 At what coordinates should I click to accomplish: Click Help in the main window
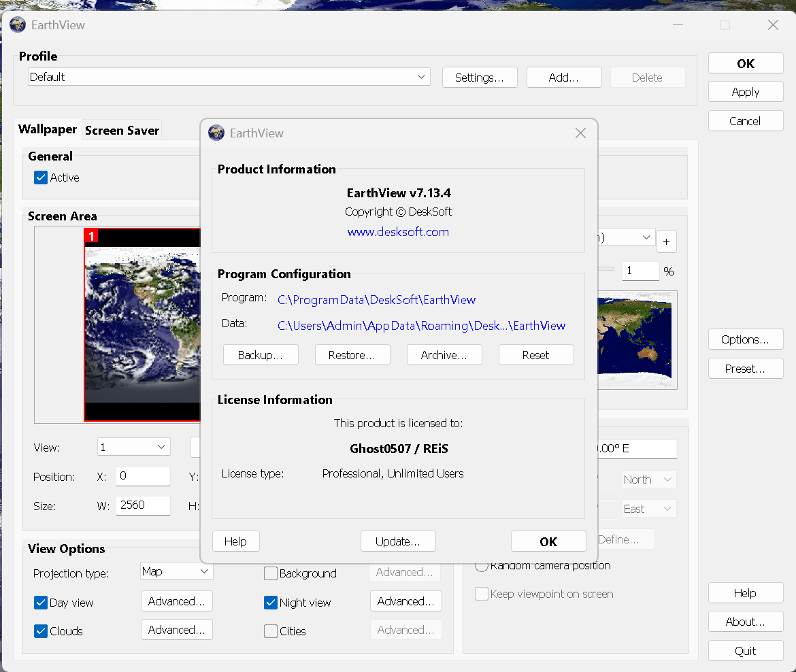coord(746,593)
